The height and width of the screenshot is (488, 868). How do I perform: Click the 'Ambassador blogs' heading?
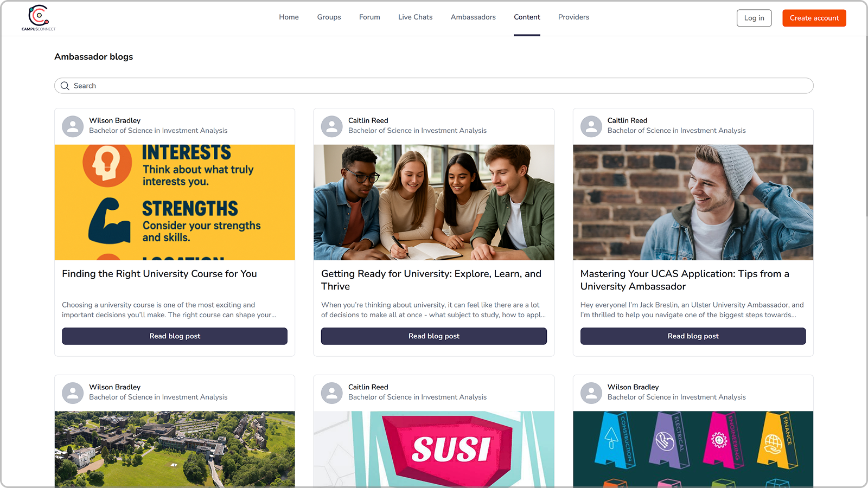pos(93,56)
